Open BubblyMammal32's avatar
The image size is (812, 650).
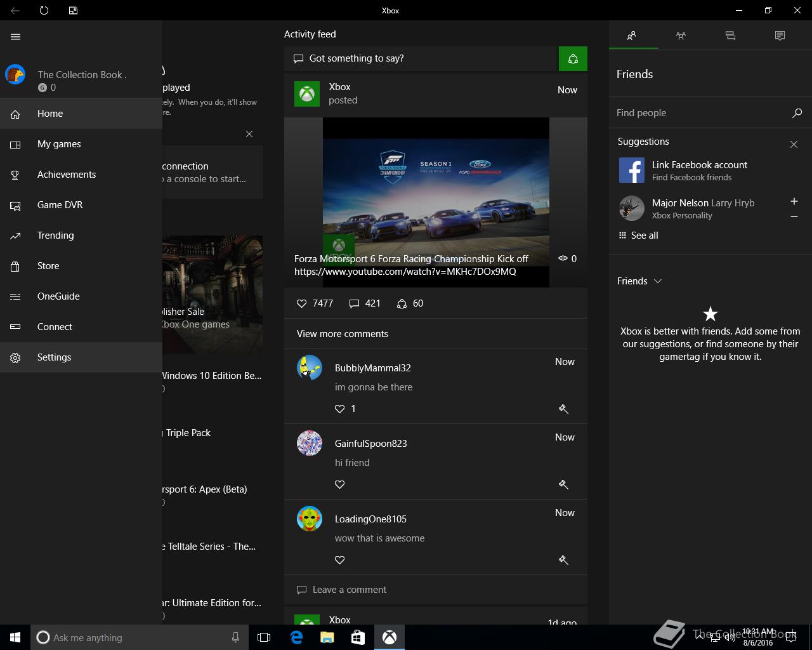310,368
